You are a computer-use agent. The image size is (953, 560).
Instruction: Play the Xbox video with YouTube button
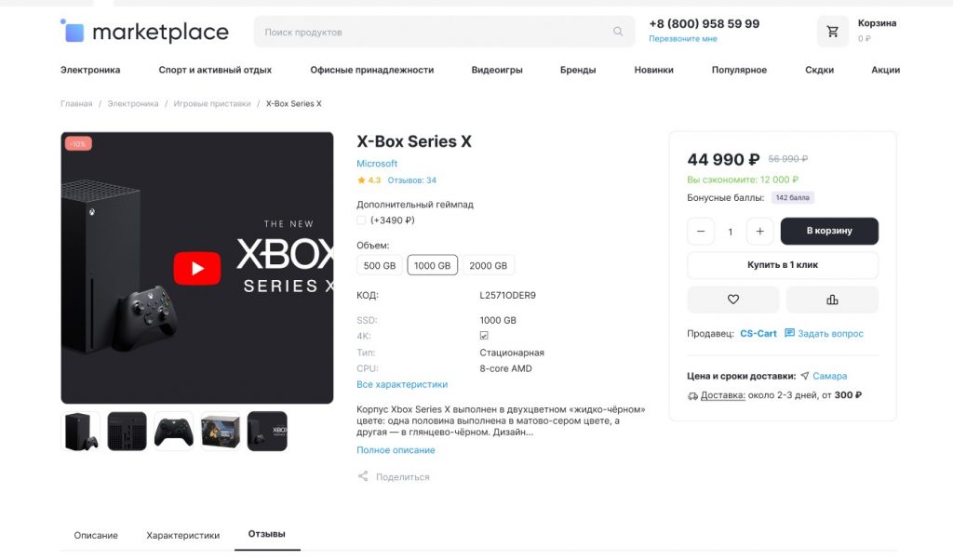pyautogui.click(x=197, y=269)
